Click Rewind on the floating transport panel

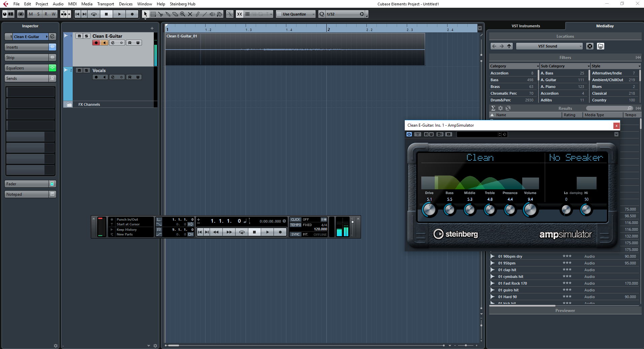tap(216, 232)
